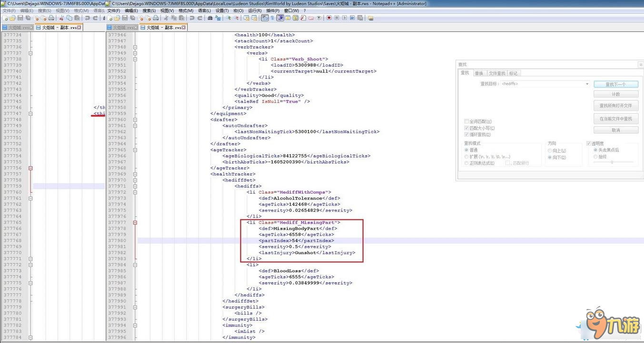This screenshot has width=644, height=343.
Task: Click Undo arrow icon in front window toolbar
Action: [192, 18]
